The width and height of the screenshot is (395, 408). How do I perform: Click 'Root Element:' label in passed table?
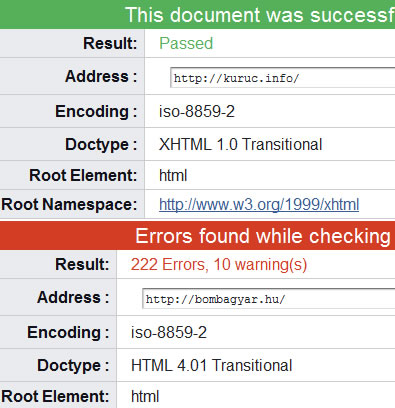coord(83,175)
